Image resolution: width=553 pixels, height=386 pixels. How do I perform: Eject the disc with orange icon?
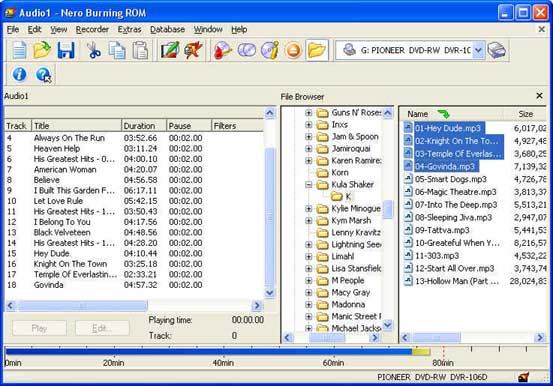tap(293, 50)
